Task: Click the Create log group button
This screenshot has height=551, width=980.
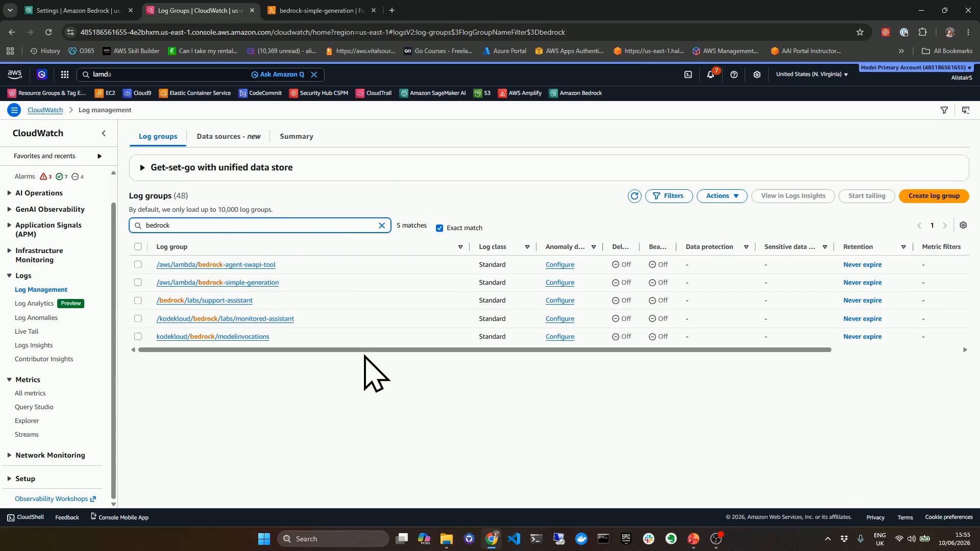Action: pyautogui.click(x=934, y=196)
